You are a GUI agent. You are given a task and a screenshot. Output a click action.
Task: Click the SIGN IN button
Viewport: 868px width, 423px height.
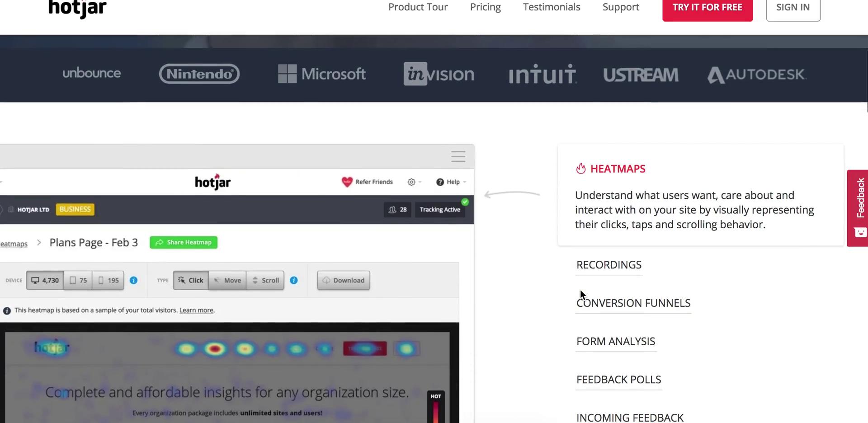click(793, 9)
